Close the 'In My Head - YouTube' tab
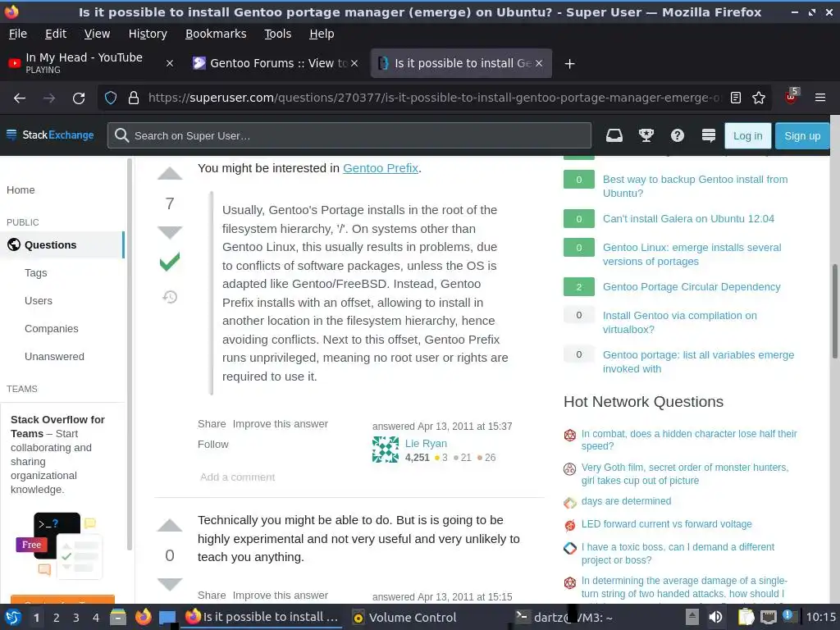840x630 pixels. coord(169,63)
